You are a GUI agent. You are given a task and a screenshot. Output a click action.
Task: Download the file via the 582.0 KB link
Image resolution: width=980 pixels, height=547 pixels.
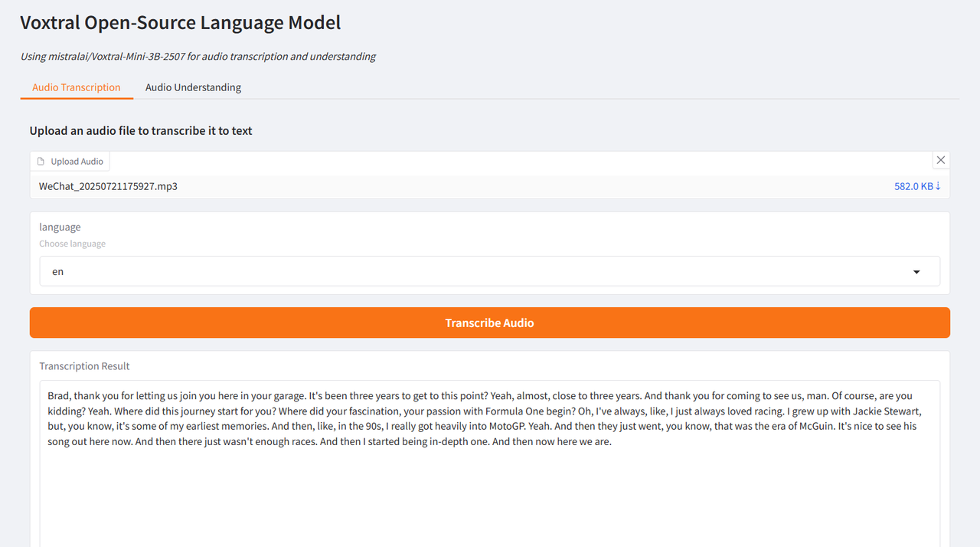pyautogui.click(x=913, y=186)
